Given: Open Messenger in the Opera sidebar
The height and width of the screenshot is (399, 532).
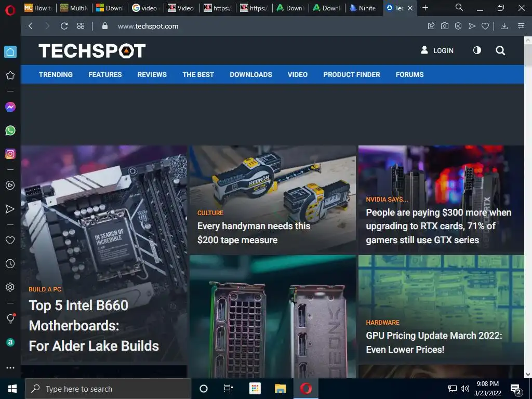Looking at the screenshot, I should 10,107.
